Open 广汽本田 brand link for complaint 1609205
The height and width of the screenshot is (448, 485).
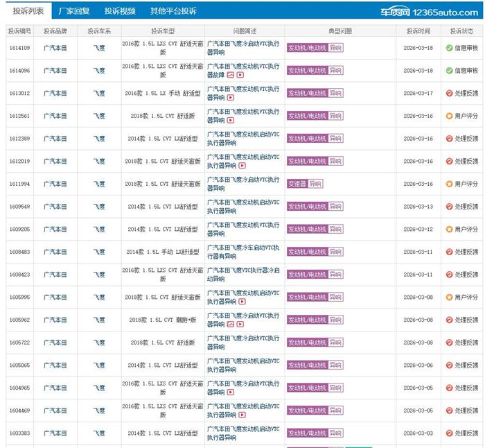click(x=55, y=230)
